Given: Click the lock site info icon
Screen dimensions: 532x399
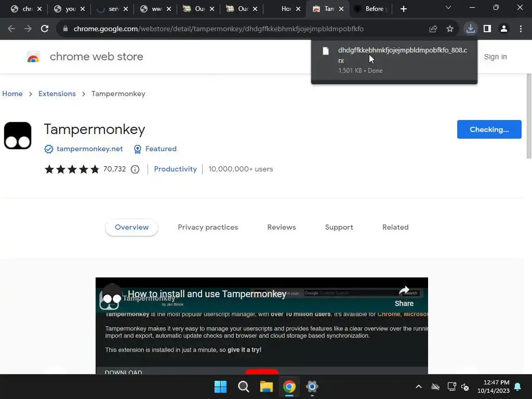Looking at the screenshot, I should tap(65, 29).
